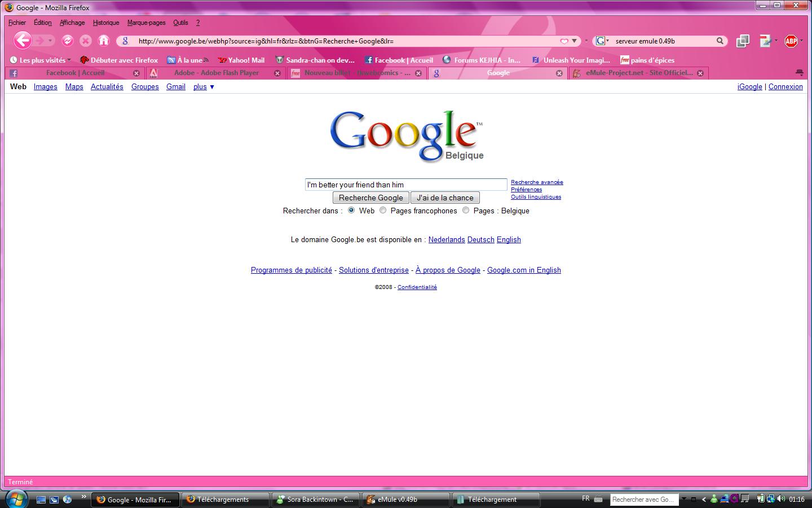Open notepad tool dropdown arrow
Image resolution: width=812 pixels, height=508 pixels.
[x=776, y=41]
